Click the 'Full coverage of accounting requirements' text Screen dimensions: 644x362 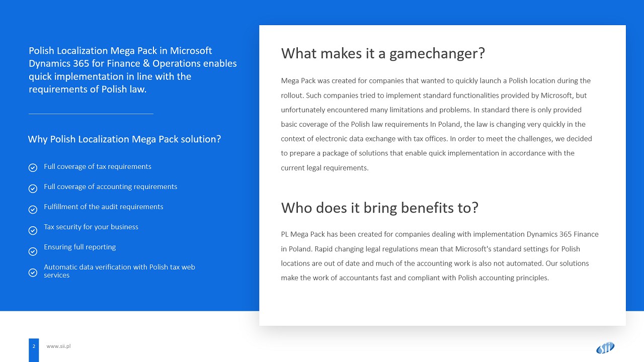click(111, 187)
